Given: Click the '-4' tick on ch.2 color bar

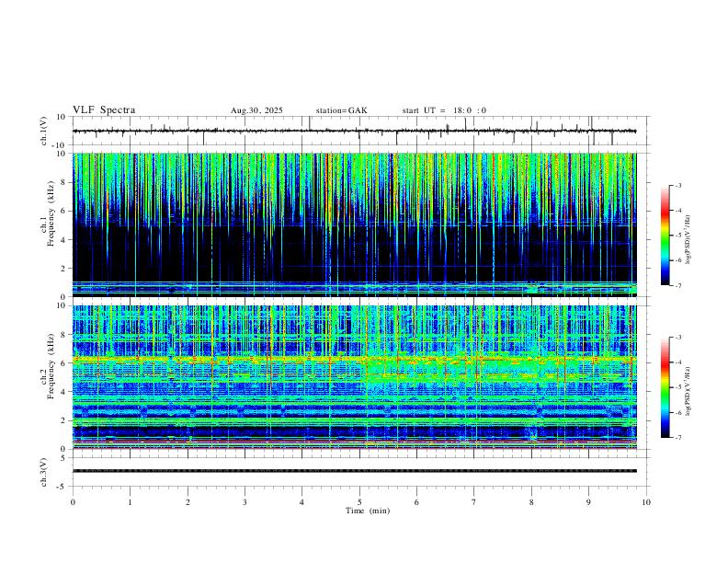Looking at the screenshot, I should 678,362.
